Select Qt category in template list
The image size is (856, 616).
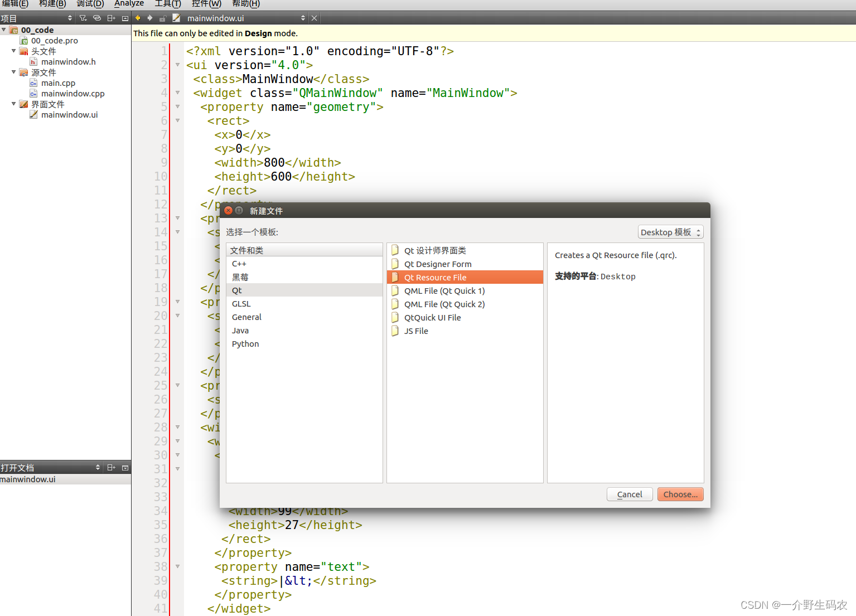click(x=304, y=290)
